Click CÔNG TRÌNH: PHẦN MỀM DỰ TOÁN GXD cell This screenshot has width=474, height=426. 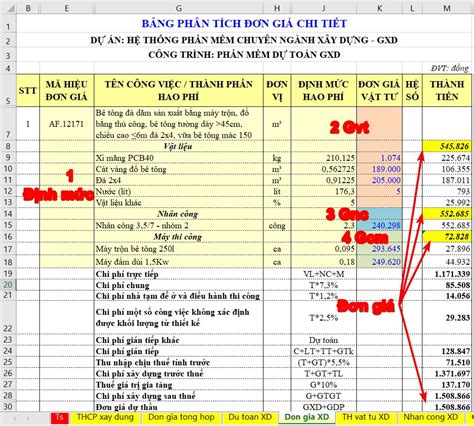tap(244, 55)
